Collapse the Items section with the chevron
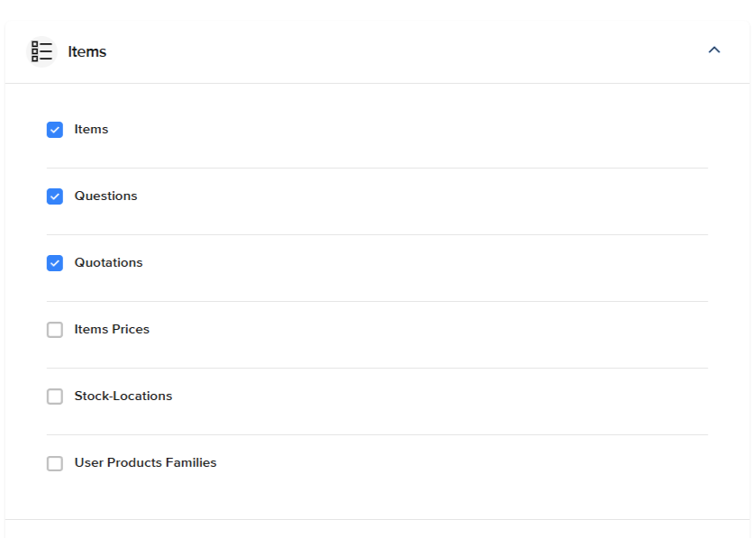The width and height of the screenshot is (756, 538). pyautogui.click(x=714, y=50)
